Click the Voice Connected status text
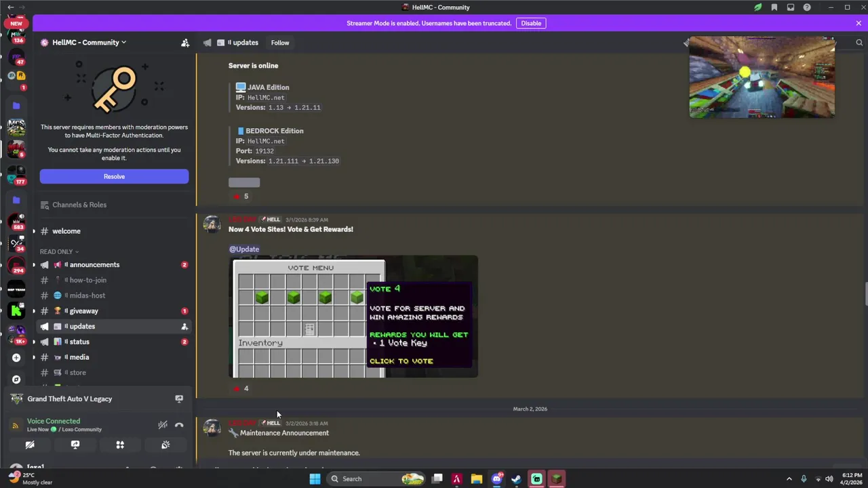868x488 pixels. point(54,421)
